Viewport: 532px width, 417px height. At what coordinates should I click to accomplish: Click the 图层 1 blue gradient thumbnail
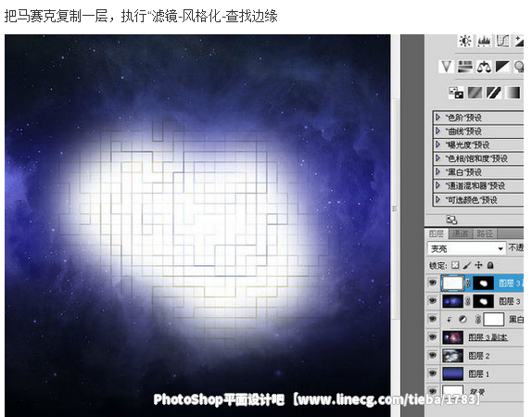pyautogui.click(x=452, y=373)
